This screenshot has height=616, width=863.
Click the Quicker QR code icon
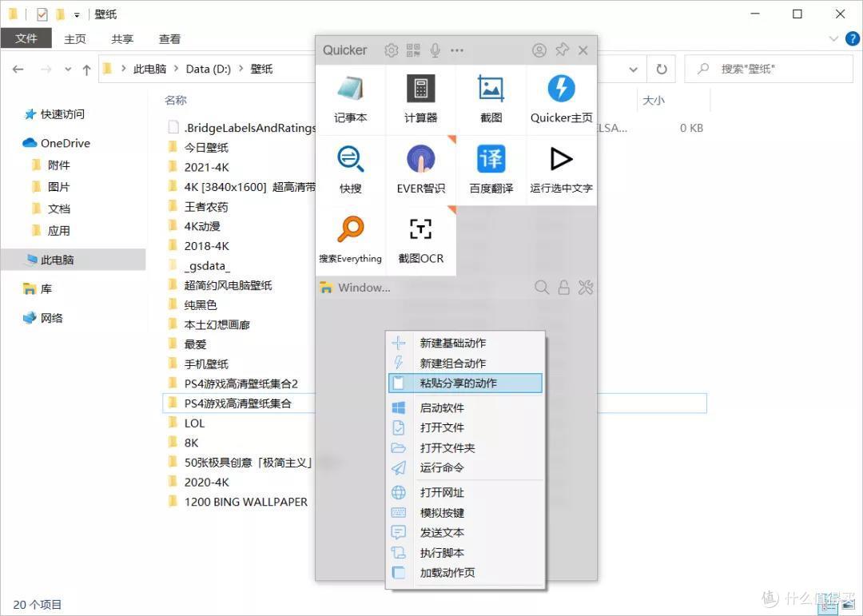413,50
